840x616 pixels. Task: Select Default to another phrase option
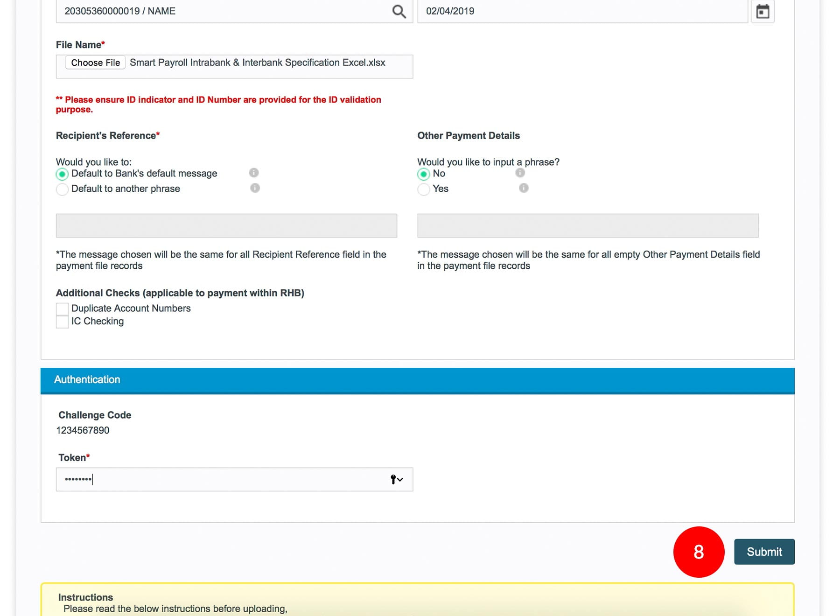[x=62, y=189]
